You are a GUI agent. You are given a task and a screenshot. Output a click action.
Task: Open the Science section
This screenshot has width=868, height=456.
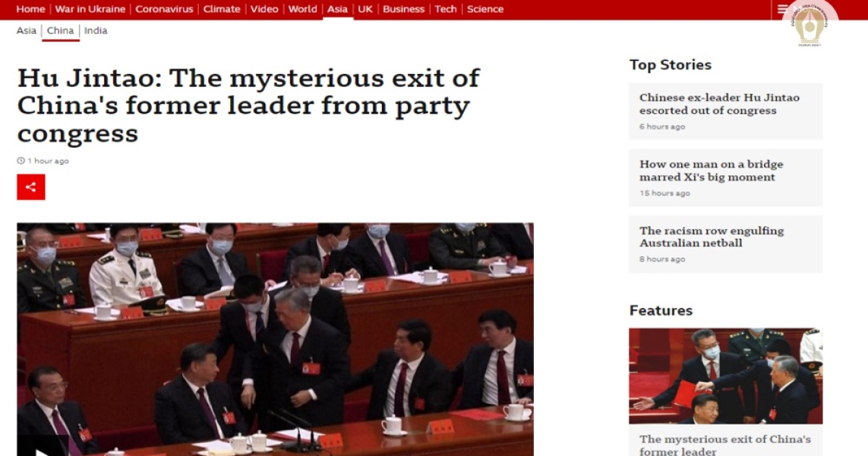485,9
